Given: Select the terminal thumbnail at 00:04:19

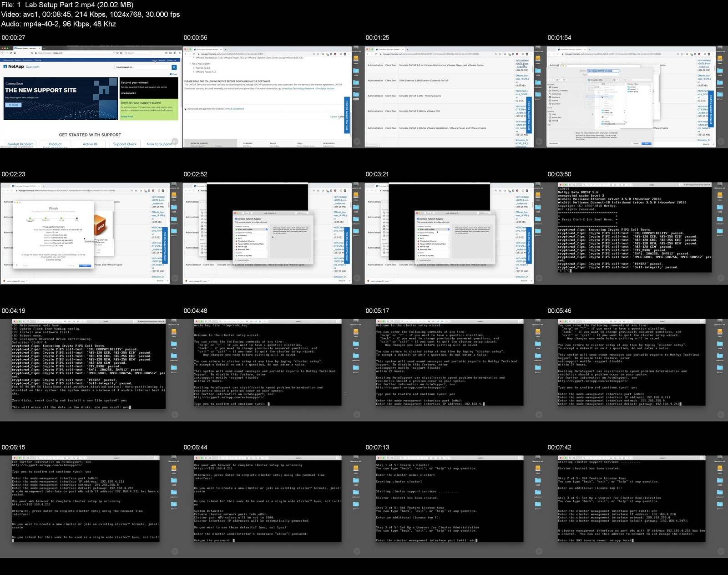Looking at the screenshot, I should point(91,370).
